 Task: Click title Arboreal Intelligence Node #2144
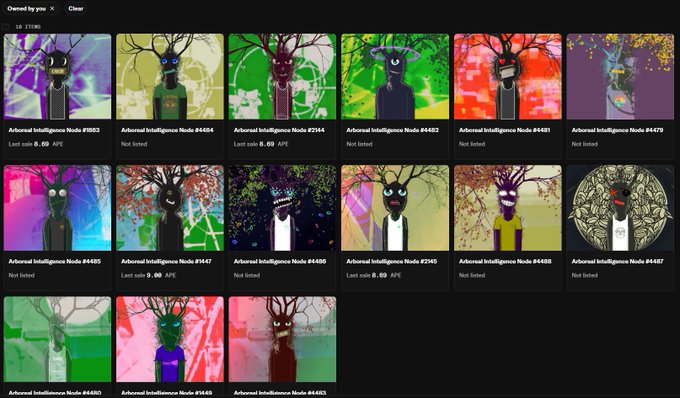point(279,130)
